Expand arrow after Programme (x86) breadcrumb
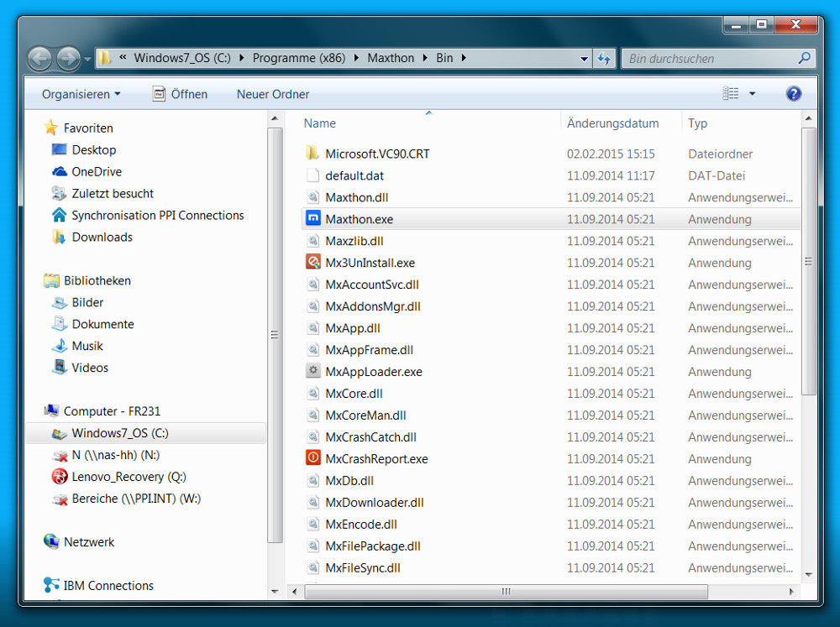This screenshot has width=840, height=627. coord(356,58)
